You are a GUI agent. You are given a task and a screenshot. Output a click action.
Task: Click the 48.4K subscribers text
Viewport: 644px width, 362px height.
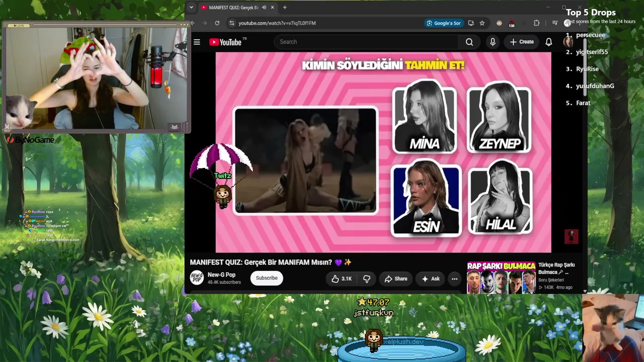[224, 283]
